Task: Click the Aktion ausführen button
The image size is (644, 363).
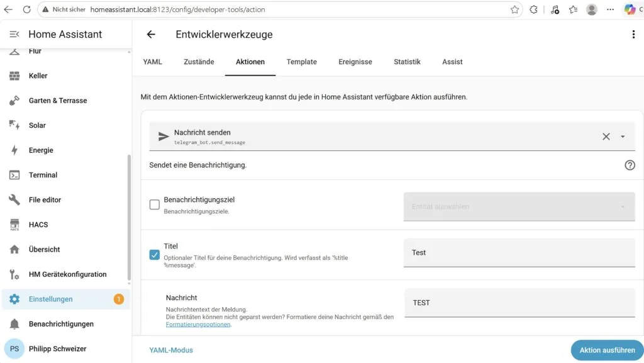Action: (x=607, y=350)
